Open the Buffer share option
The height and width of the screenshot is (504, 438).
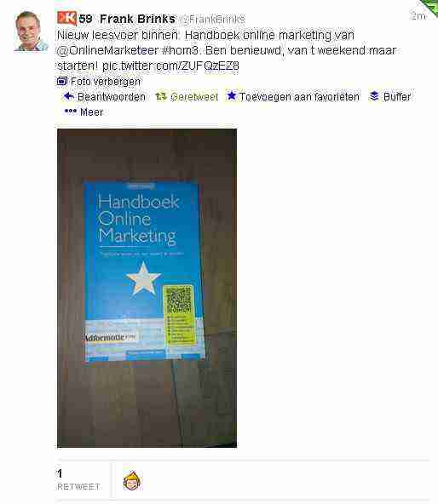tap(390, 96)
